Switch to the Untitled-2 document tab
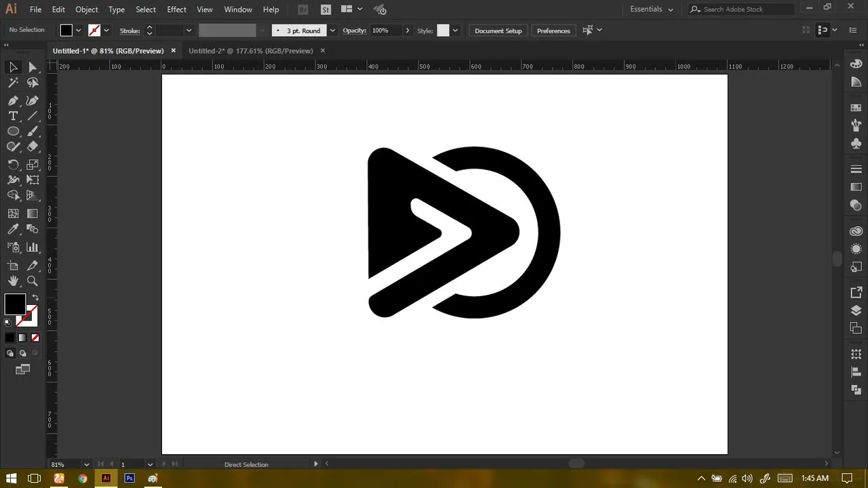The width and height of the screenshot is (868, 488). [x=251, y=51]
